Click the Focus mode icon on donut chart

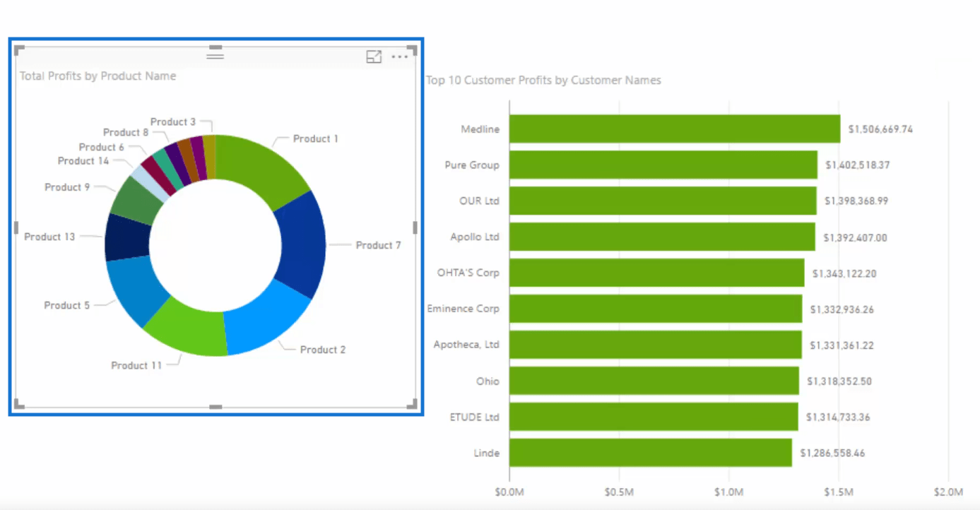(x=374, y=57)
